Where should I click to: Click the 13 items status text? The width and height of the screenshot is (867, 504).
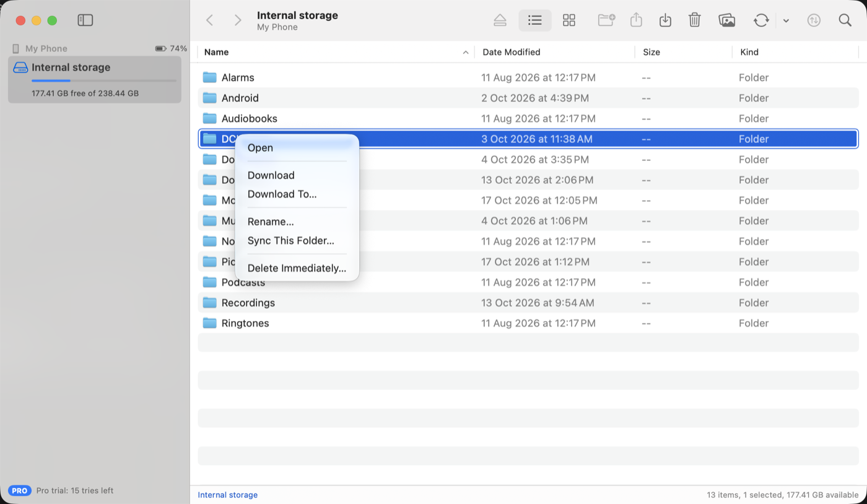pos(783,495)
